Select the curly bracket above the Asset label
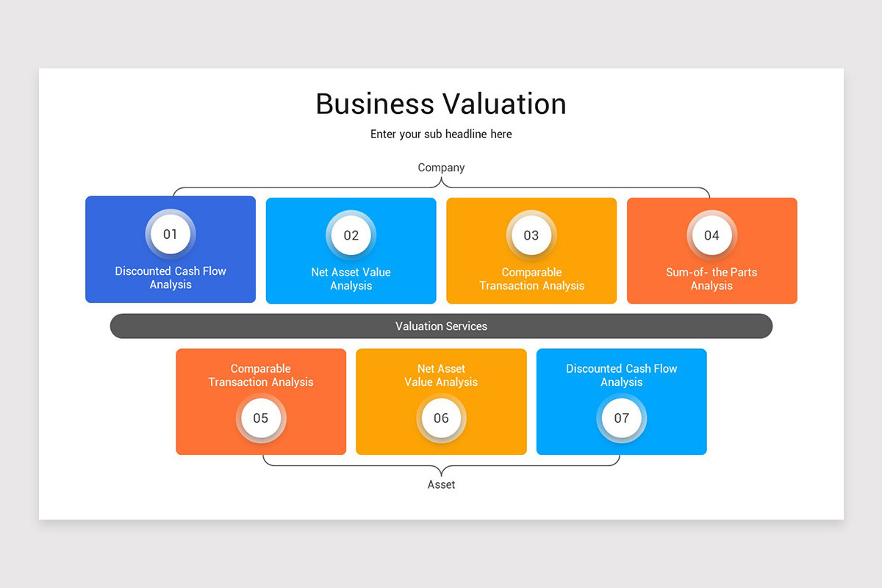 tap(441, 466)
